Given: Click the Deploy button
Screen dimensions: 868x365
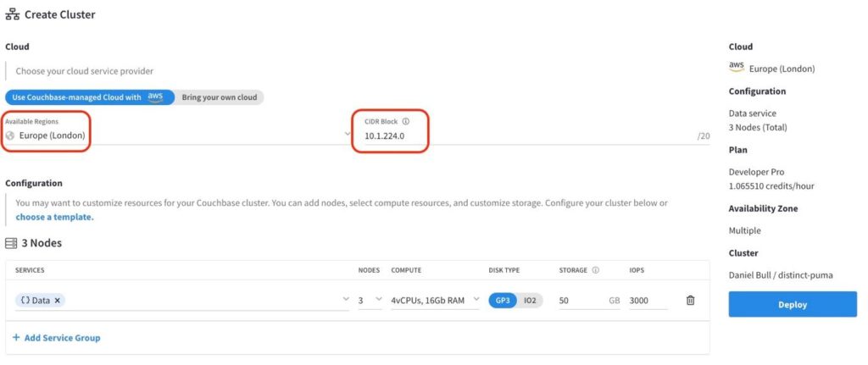Looking at the screenshot, I should click(793, 305).
